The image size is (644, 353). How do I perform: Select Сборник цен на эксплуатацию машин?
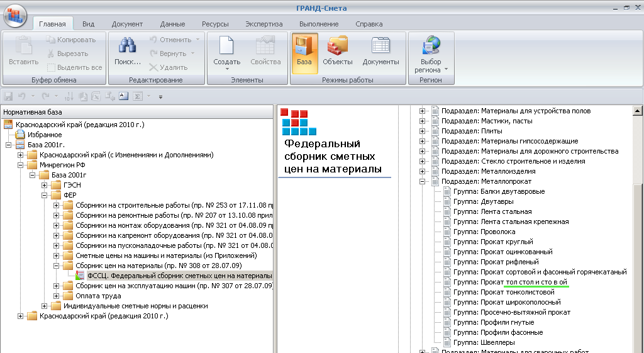[x=174, y=286]
